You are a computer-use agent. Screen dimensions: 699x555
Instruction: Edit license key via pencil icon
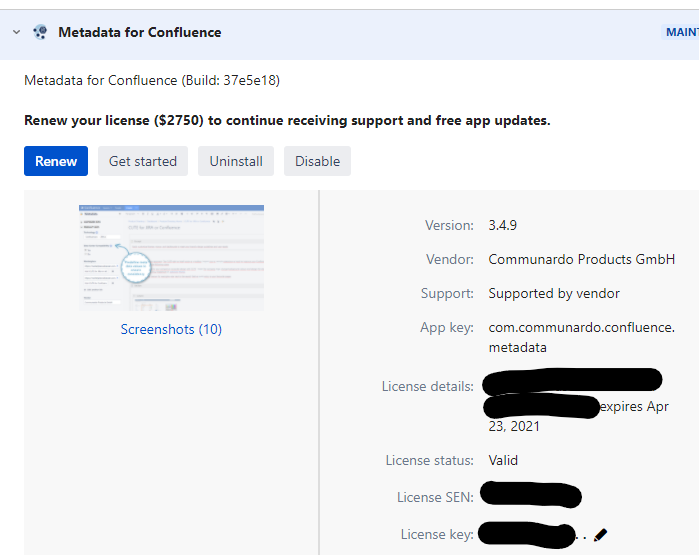click(x=600, y=534)
